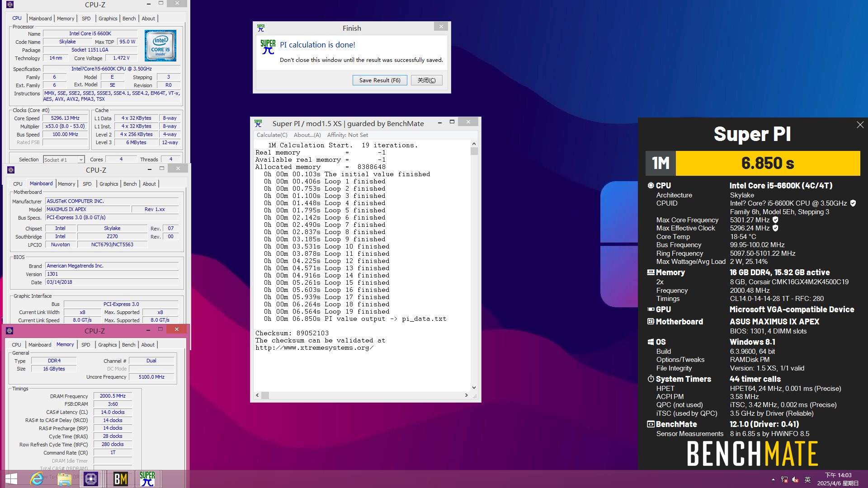This screenshot has width=868, height=488.
Task: Click the Super PI logo in Finish dialog
Action: click(268, 47)
